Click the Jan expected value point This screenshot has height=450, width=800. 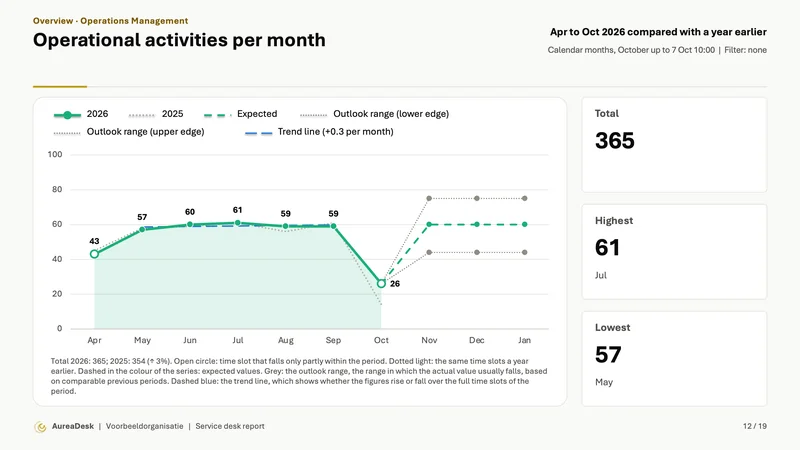pos(524,224)
